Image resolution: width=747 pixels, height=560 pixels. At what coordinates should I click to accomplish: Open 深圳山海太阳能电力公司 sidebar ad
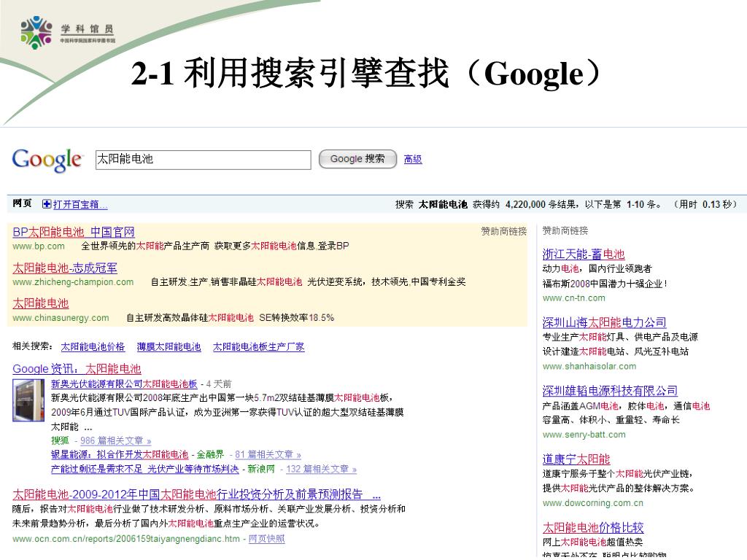coord(605,322)
